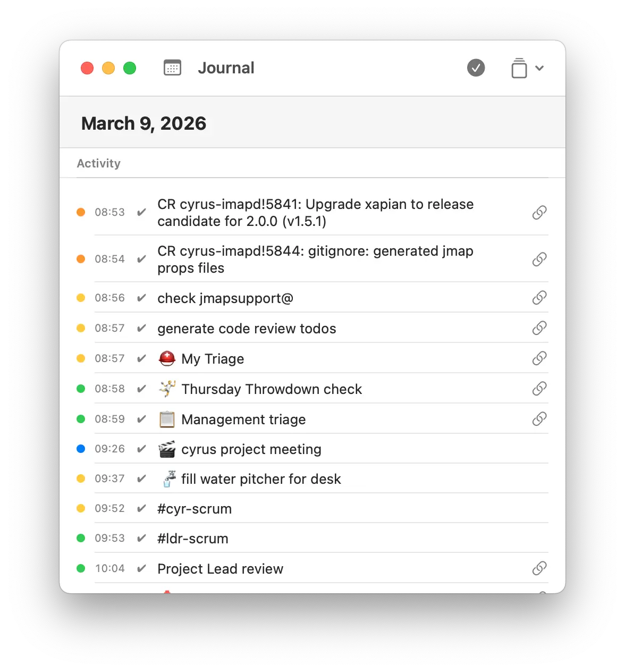
Task: Select the #ldr-scrum entry text
Action: coord(192,539)
